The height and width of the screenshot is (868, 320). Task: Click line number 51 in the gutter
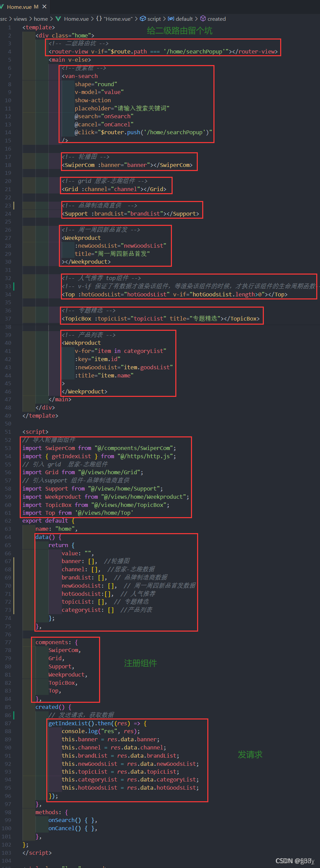(x=8, y=432)
